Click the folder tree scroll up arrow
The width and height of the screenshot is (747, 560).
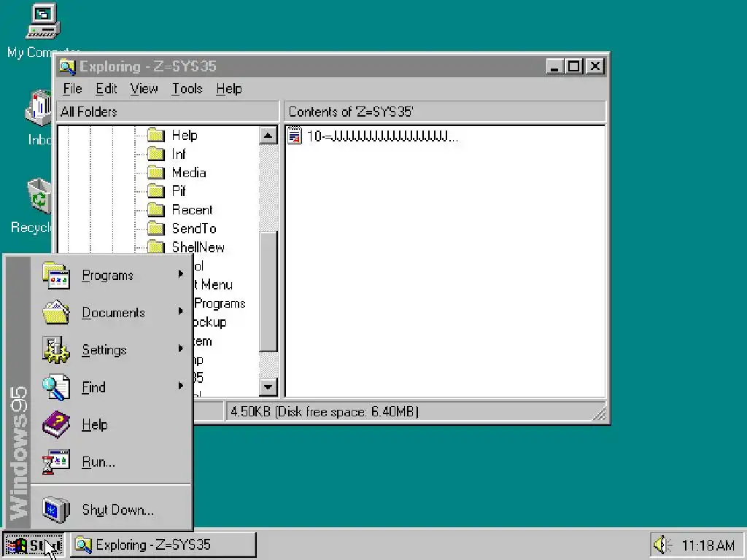point(268,136)
